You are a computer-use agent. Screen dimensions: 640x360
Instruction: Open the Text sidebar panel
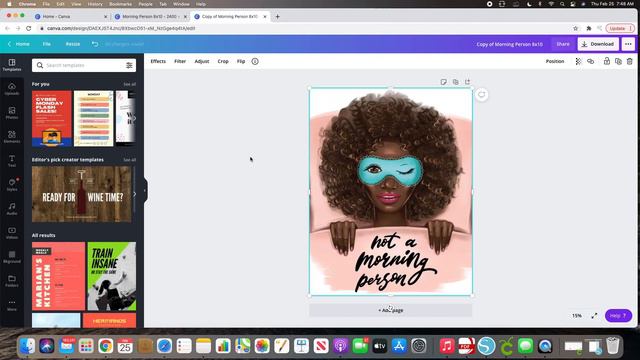pyautogui.click(x=12, y=161)
